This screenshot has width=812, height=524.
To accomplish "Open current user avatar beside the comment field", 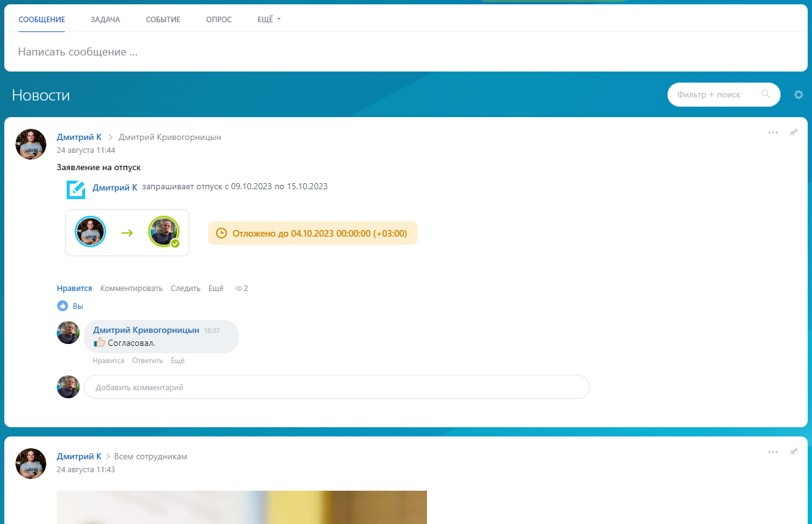I will (x=68, y=387).
